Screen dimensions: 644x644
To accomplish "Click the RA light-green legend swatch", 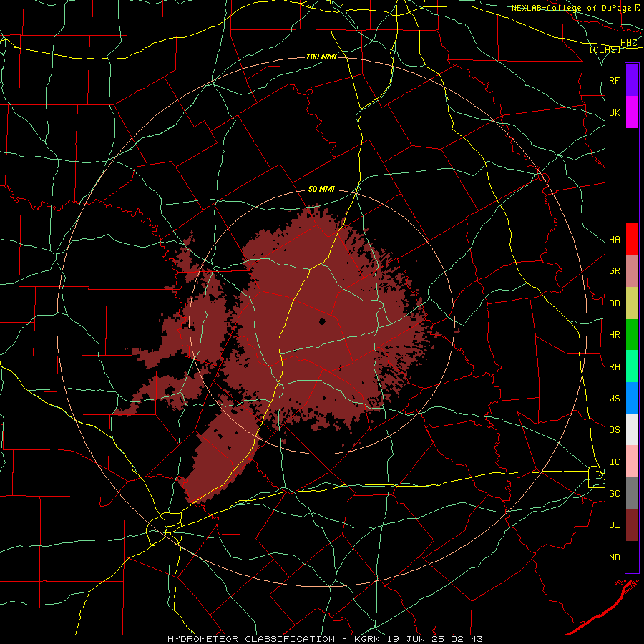I will tap(632, 366).
